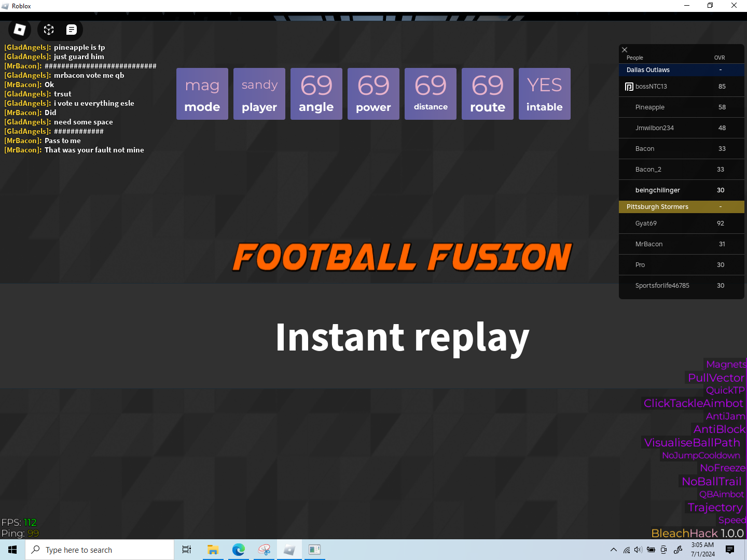Click the Magnets module label
Viewport: 747px width, 560px height.
point(726,365)
